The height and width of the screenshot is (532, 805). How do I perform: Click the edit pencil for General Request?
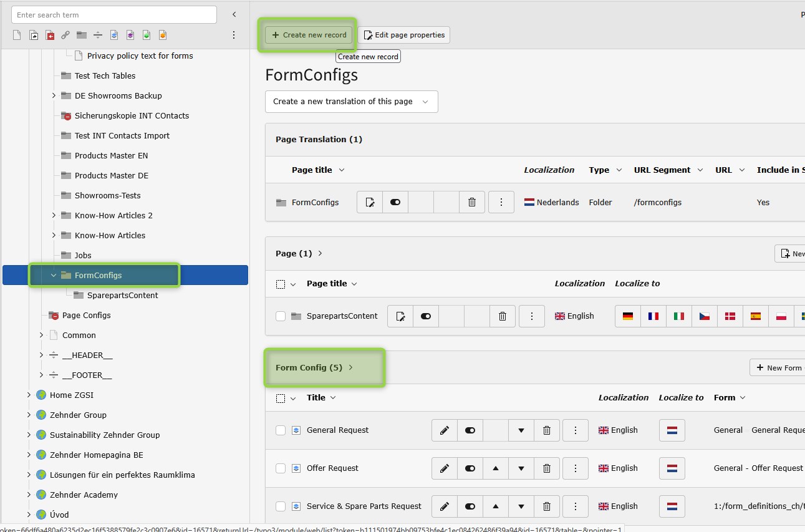[x=445, y=430]
